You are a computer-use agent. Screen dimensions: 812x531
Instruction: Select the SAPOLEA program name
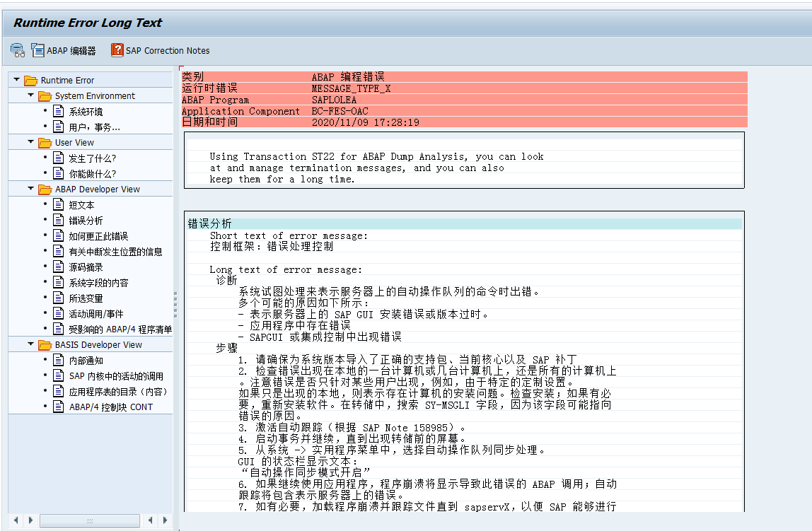click(334, 100)
